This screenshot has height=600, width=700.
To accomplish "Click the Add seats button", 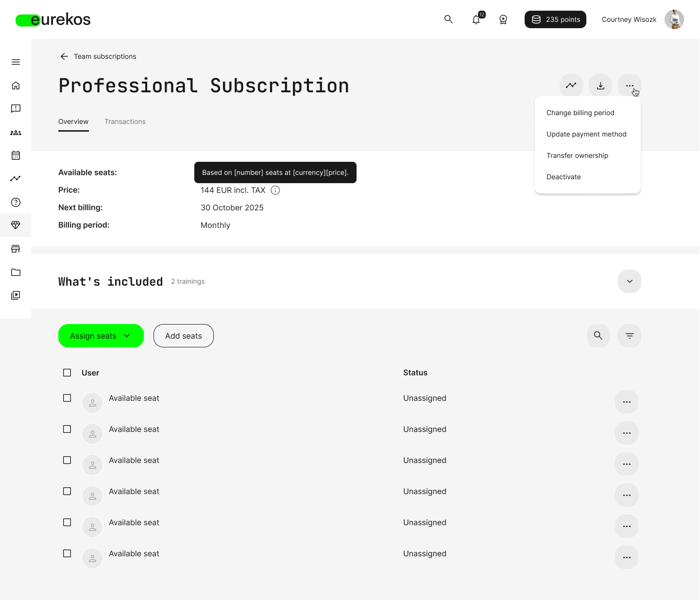I will point(183,336).
